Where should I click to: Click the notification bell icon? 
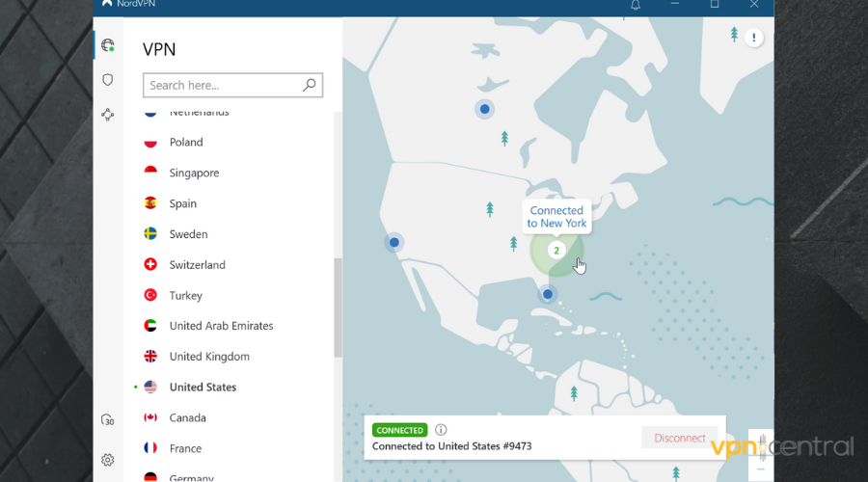pyautogui.click(x=636, y=6)
